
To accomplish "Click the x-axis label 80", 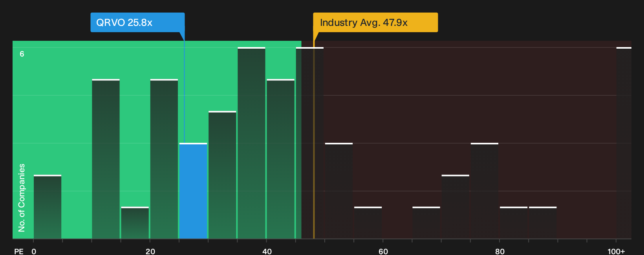I will pos(500,251).
